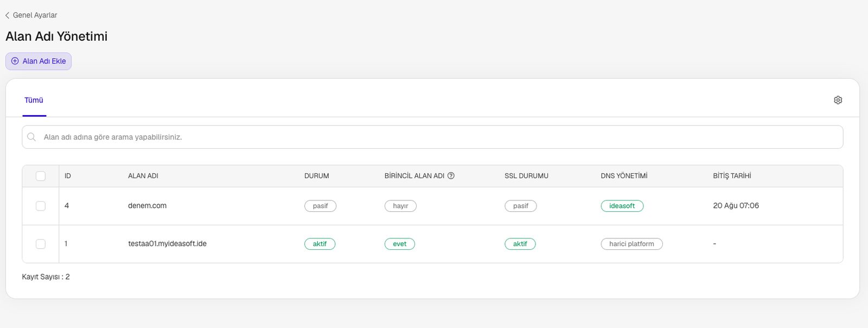Click the SSL DURUMU column header
Image resolution: width=868 pixels, height=328 pixels.
[x=526, y=176]
